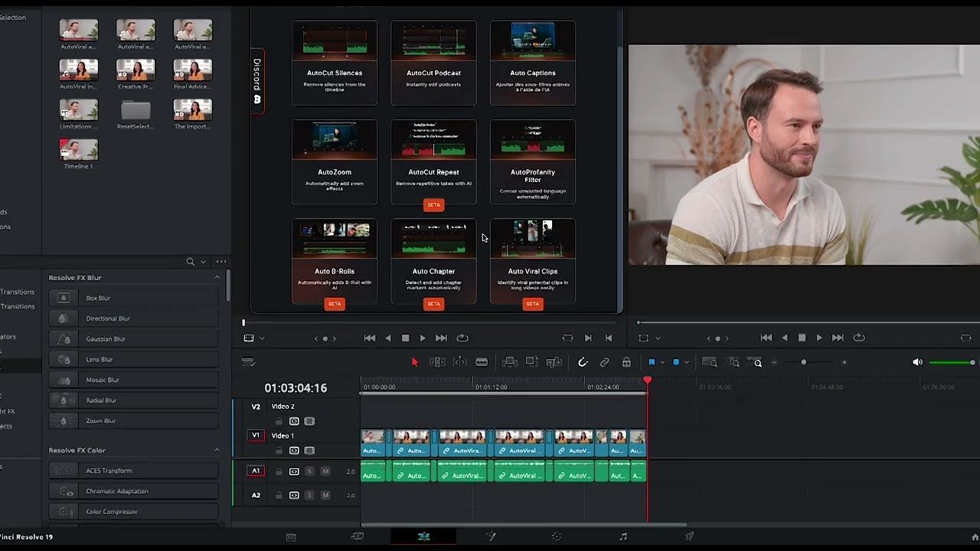980x551 pixels.
Task: Collapse the Resolve FX Blur section
Action: [x=217, y=277]
